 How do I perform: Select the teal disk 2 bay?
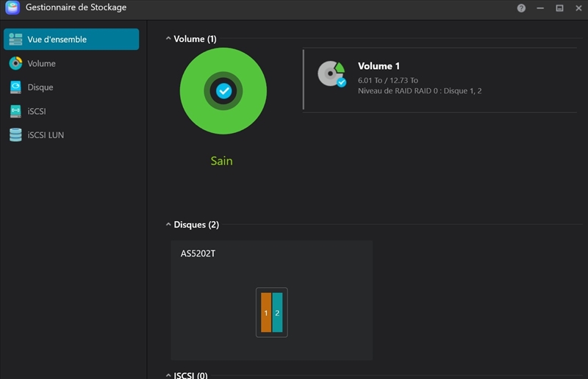(x=277, y=313)
